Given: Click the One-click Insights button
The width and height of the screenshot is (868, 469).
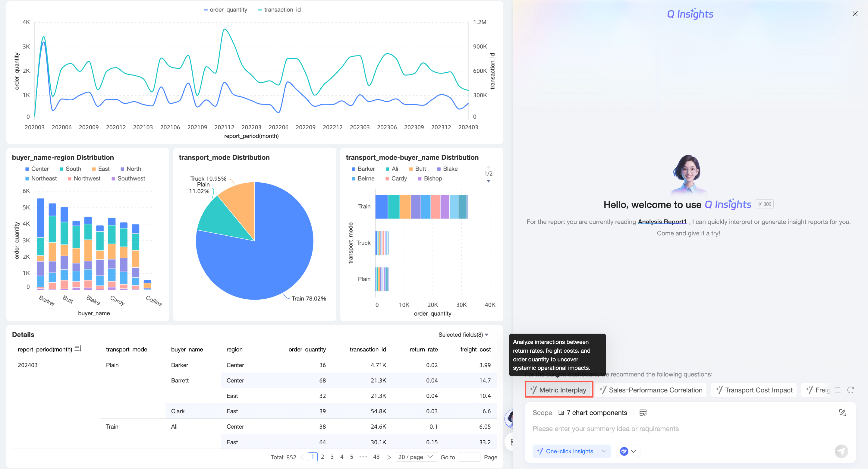Looking at the screenshot, I should point(565,451).
